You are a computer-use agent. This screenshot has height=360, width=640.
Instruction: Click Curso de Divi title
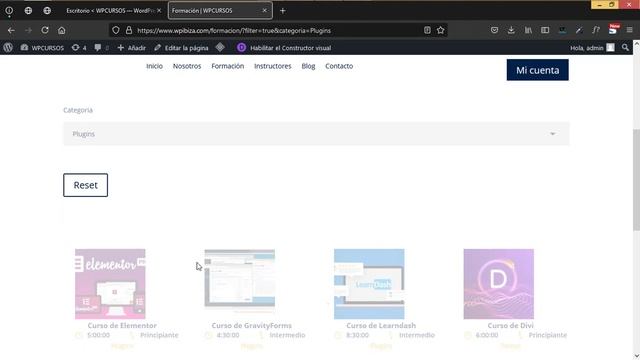(x=510, y=325)
